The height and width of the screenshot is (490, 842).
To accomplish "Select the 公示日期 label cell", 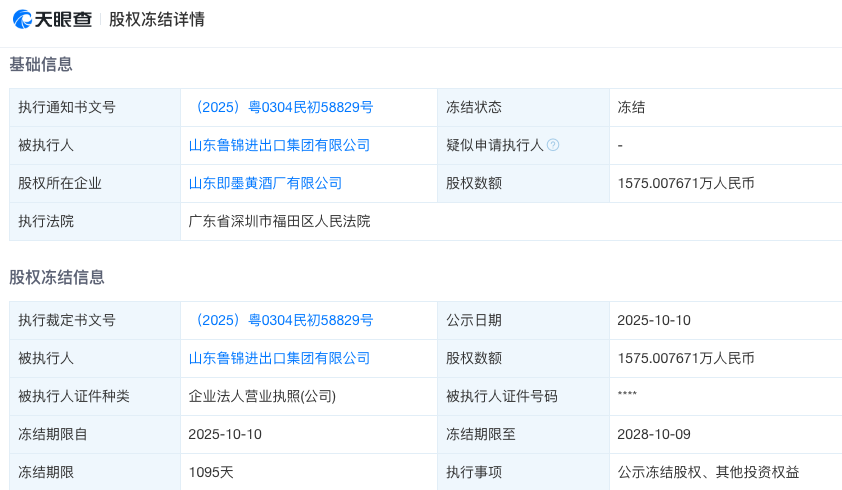I will (x=524, y=320).
